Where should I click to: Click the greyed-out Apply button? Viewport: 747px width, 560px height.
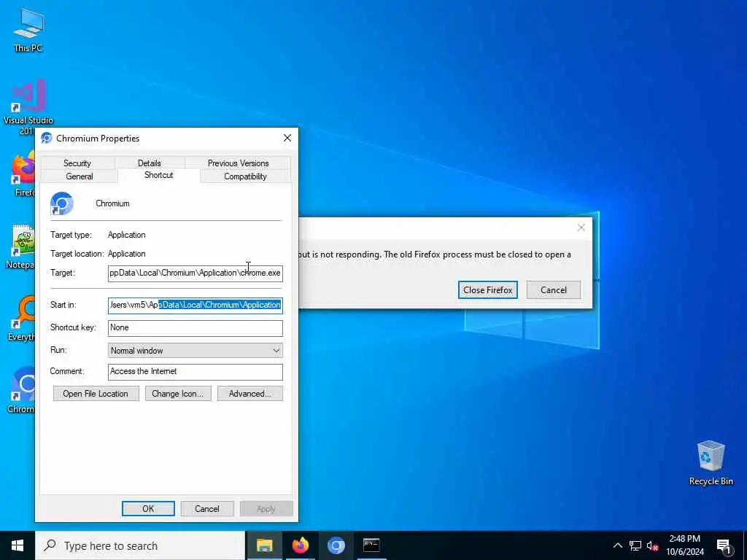(266, 508)
